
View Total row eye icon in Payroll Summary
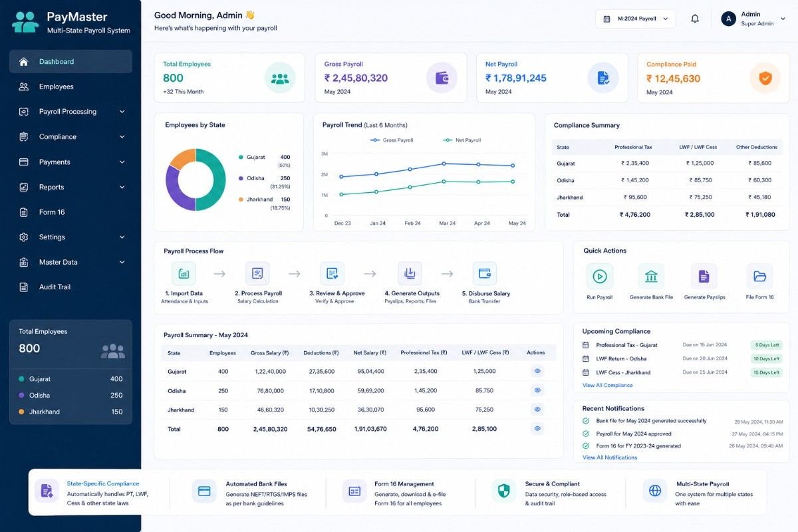[x=537, y=429]
